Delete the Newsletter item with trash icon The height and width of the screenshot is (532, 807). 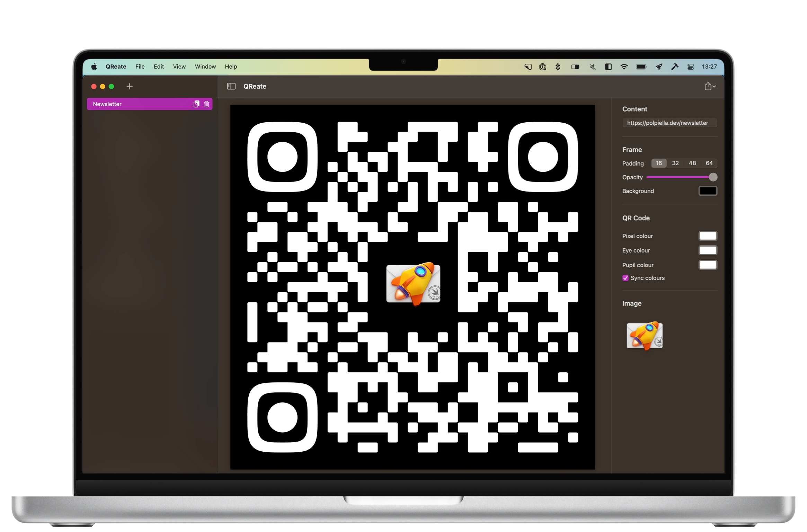(206, 104)
